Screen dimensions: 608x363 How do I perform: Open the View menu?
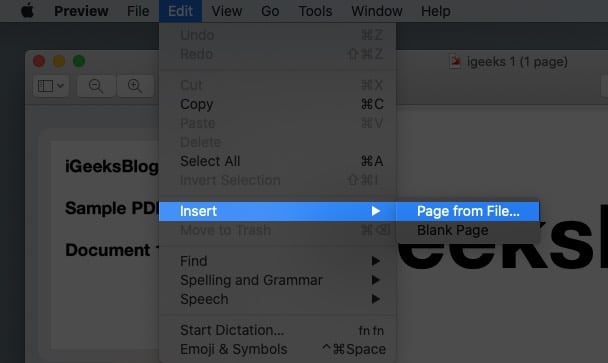pos(227,11)
